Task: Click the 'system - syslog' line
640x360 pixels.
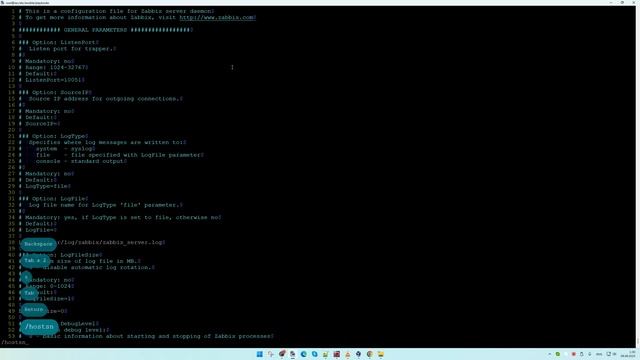Action: 65,149
